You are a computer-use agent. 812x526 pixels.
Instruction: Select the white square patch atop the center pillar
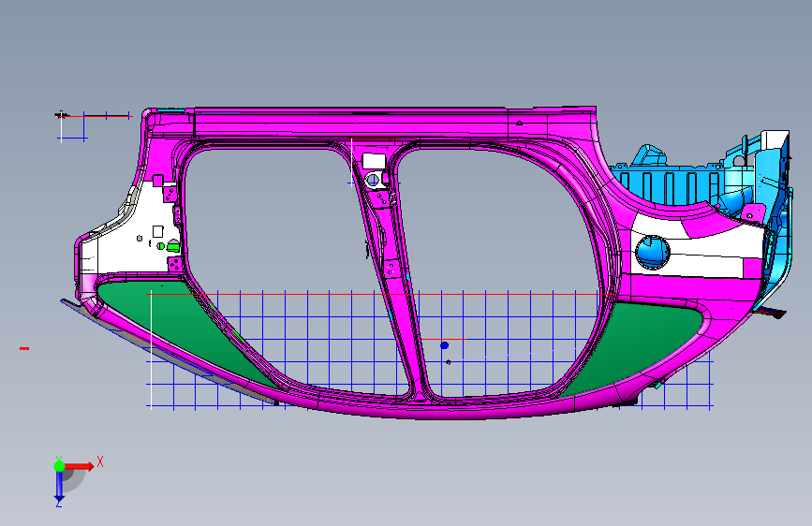click(x=374, y=161)
